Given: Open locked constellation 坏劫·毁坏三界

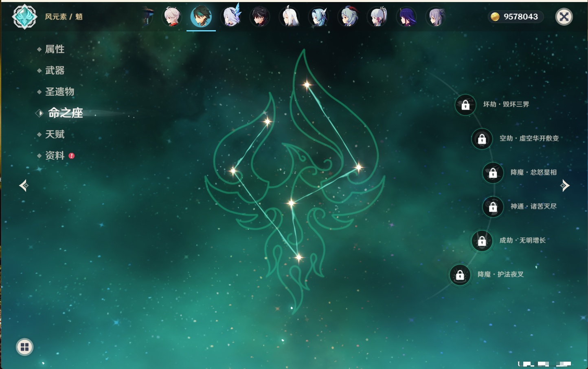Looking at the screenshot, I should [x=465, y=105].
